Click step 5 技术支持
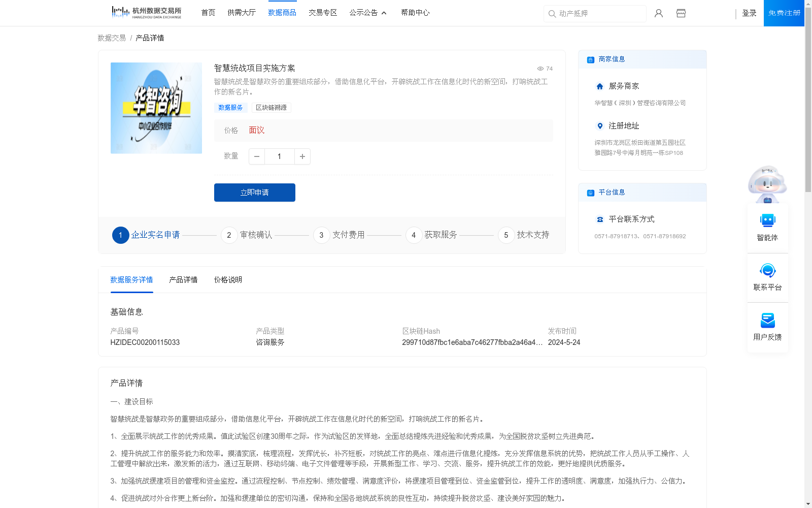Image resolution: width=812 pixels, height=508 pixels. [x=524, y=235]
